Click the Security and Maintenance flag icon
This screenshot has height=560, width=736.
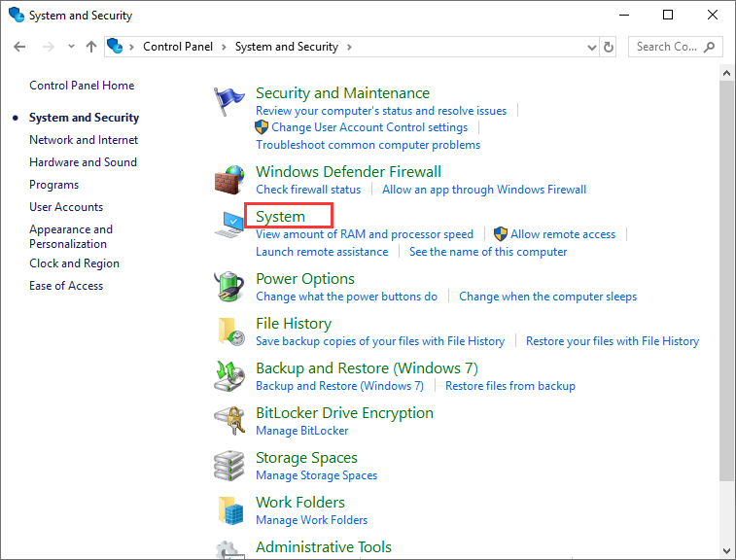click(229, 101)
